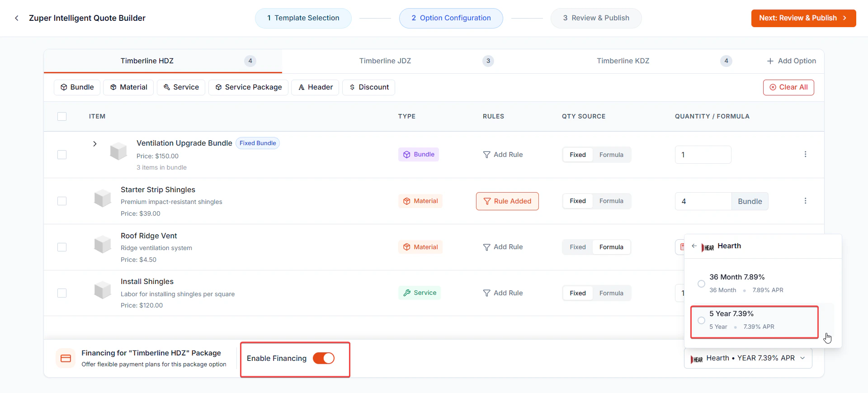Screen dimensions: 868x393
Task: Turn off the Enable Financing switch
Action: pos(324,358)
